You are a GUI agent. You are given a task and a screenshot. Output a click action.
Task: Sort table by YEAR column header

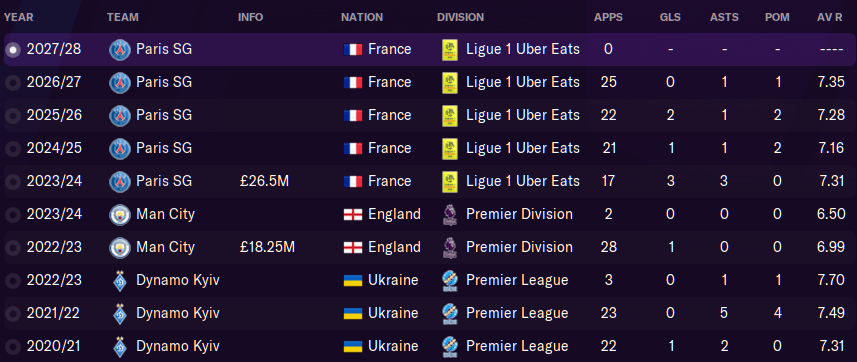(19, 17)
